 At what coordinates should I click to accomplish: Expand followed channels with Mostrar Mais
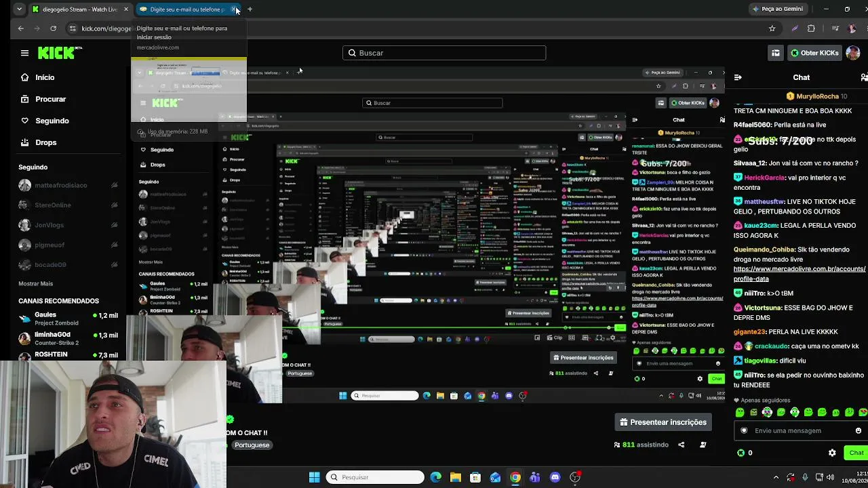point(35,283)
